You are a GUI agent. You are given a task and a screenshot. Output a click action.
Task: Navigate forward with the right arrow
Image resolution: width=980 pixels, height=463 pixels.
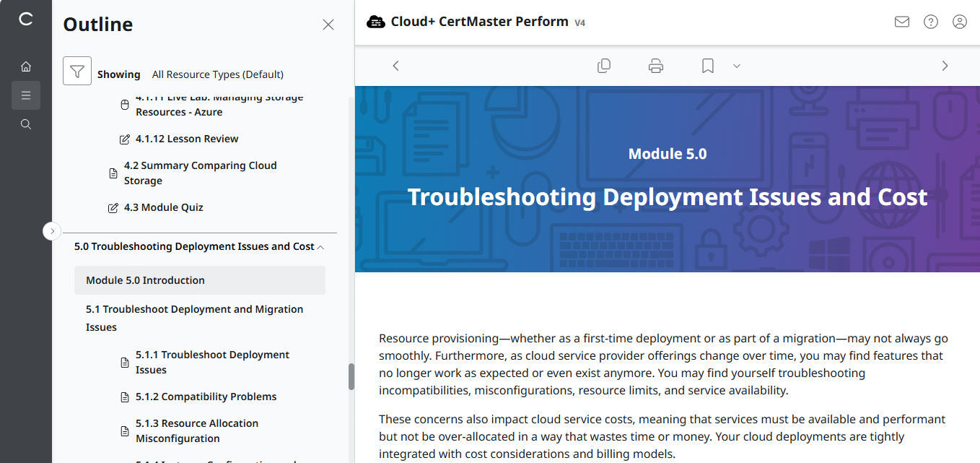[x=945, y=65]
